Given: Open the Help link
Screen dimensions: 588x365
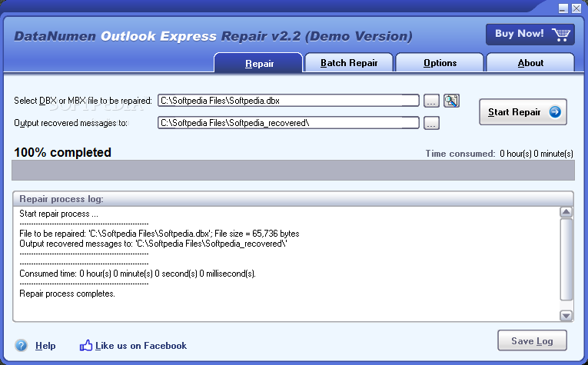Looking at the screenshot, I should (x=45, y=346).
